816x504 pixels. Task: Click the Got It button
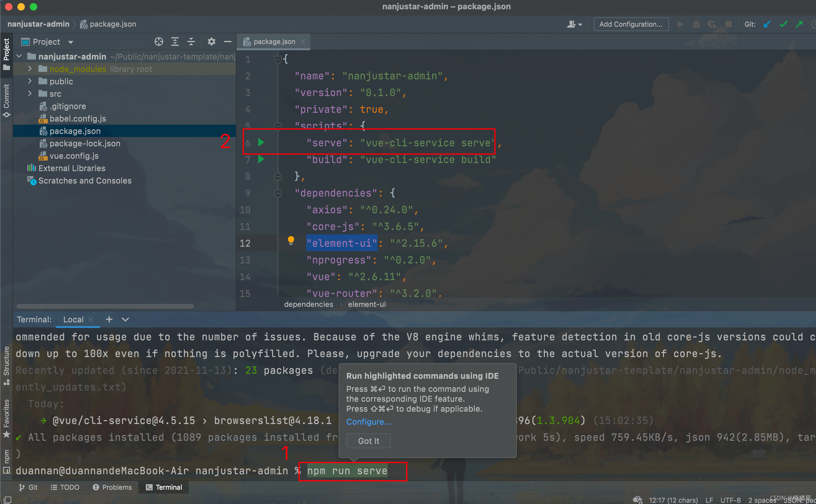coord(368,441)
